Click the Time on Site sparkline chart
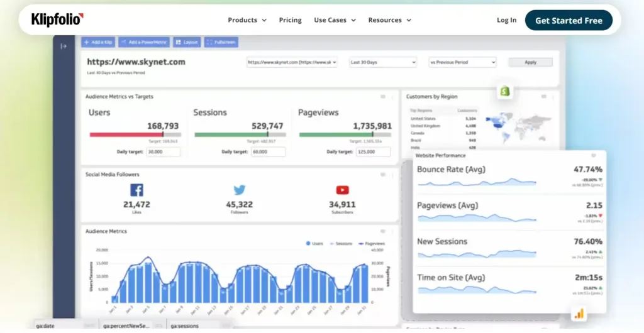Viewport: 644px width, 333px height. [477, 290]
